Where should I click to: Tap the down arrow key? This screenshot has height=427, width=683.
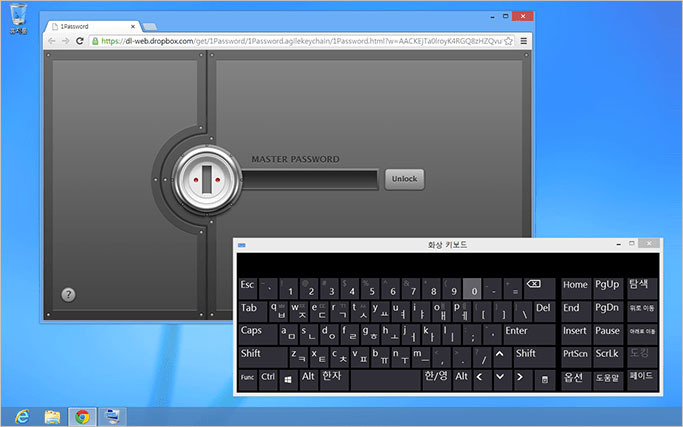[503, 380]
